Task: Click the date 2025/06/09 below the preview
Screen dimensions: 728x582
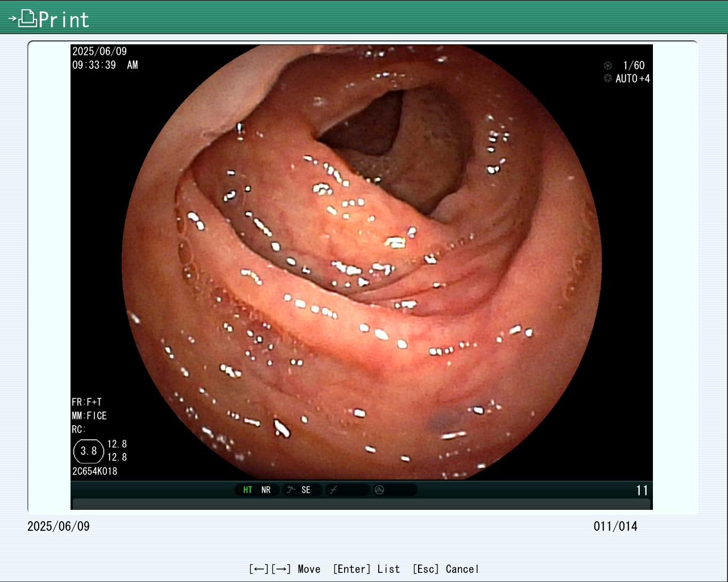Action: [x=59, y=526]
